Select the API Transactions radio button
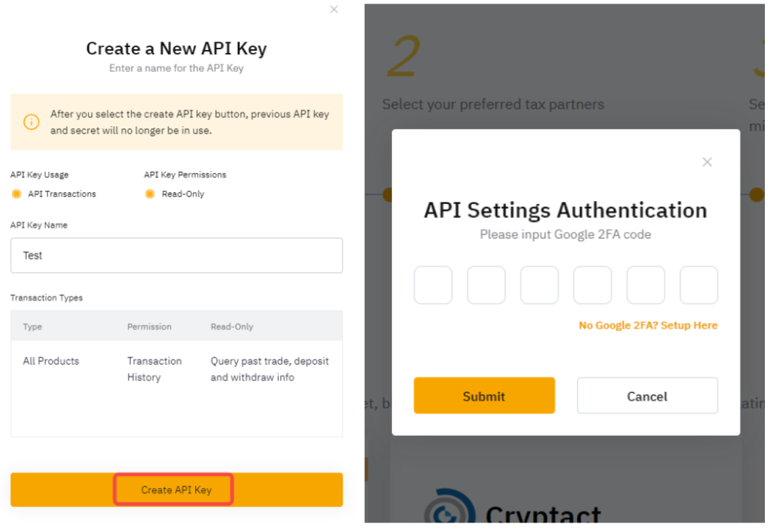The image size is (770, 532). 17,194
